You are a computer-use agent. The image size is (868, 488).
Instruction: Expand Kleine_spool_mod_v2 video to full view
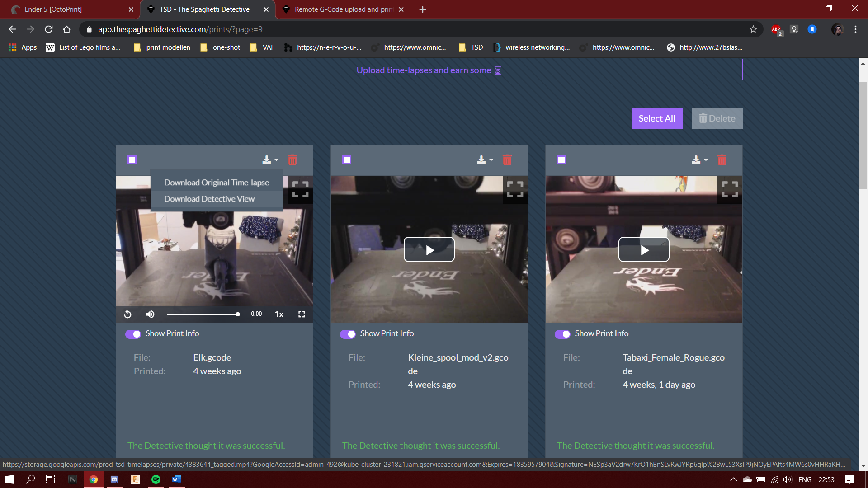pos(515,189)
